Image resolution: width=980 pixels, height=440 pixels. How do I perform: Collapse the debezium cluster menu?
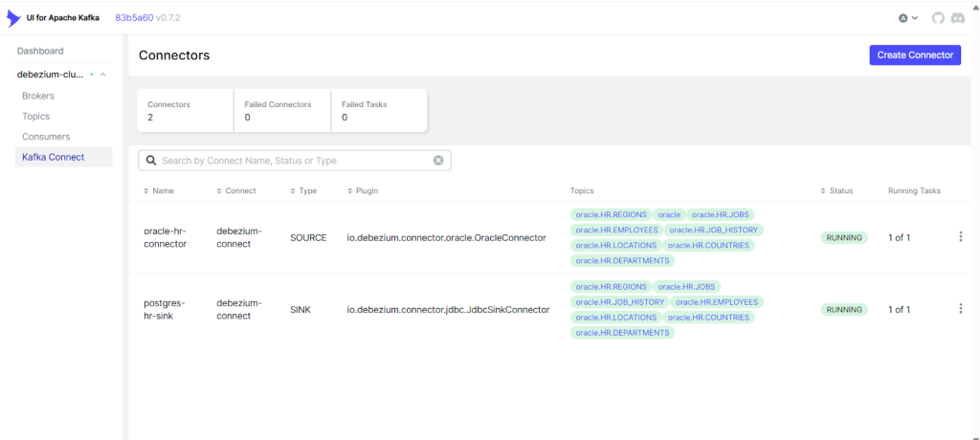pyautogui.click(x=102, y=75)
